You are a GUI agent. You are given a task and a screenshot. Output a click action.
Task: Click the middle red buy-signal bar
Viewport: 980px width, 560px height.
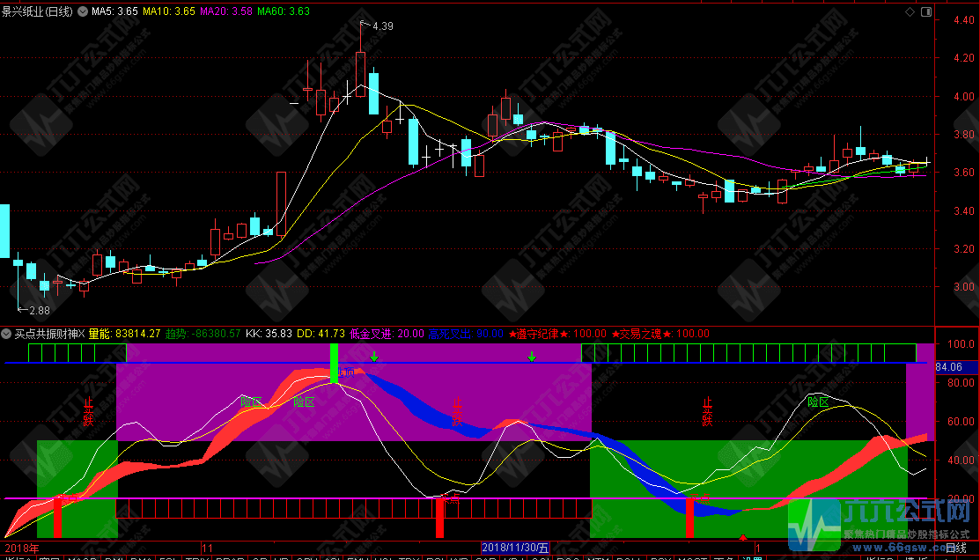pos(439,518)
